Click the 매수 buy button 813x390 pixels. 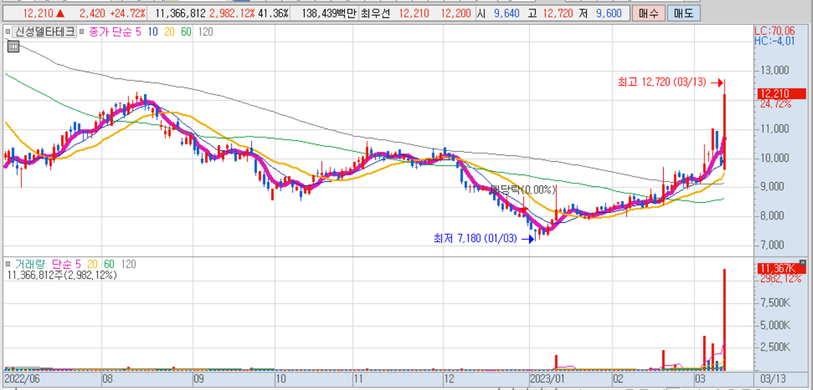pos(648,13)
